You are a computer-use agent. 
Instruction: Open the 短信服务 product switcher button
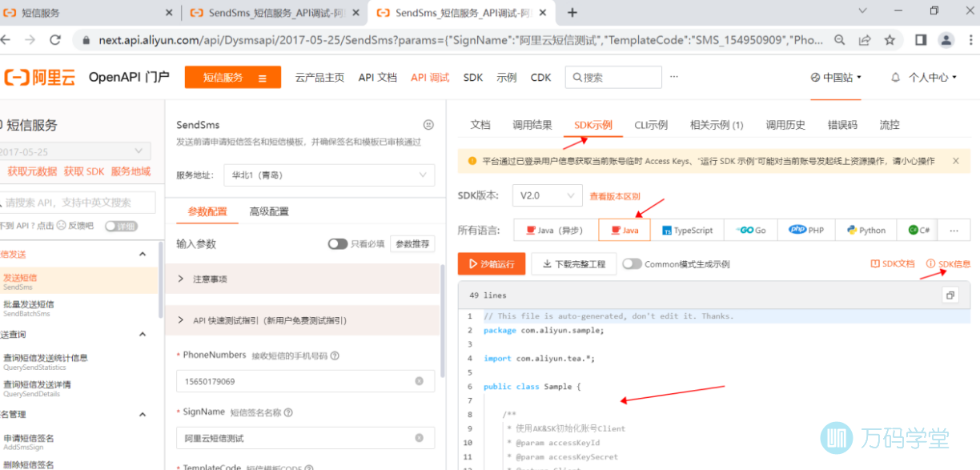click(x=233, y=78)
